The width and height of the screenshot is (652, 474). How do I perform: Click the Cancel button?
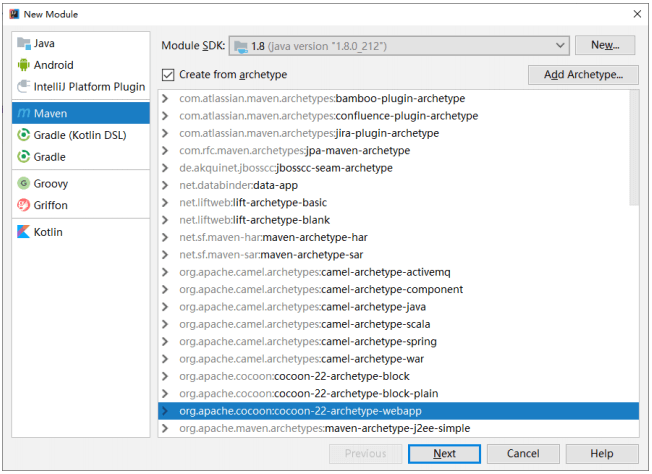tap(523, 454)
